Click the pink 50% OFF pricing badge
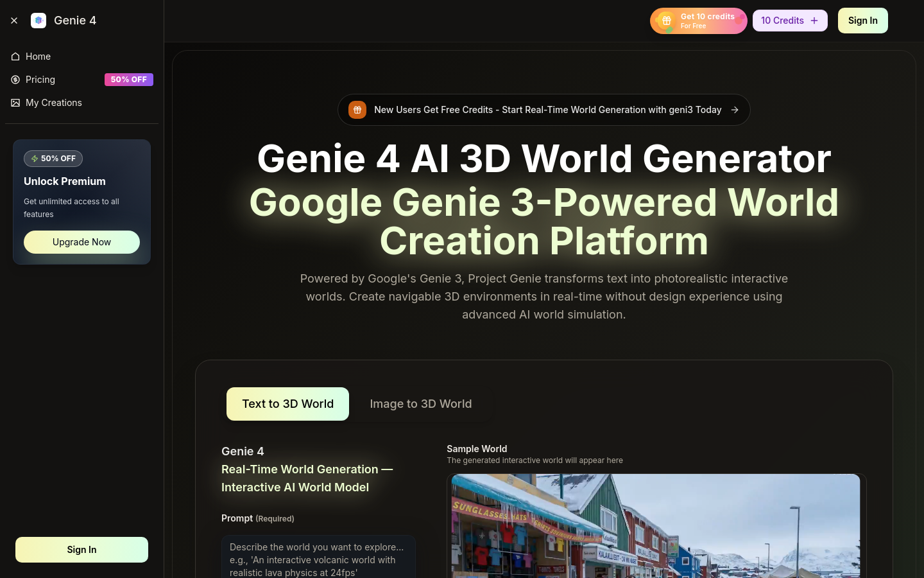Viewport: 924px width, 578px height. [x=129, y=80]
